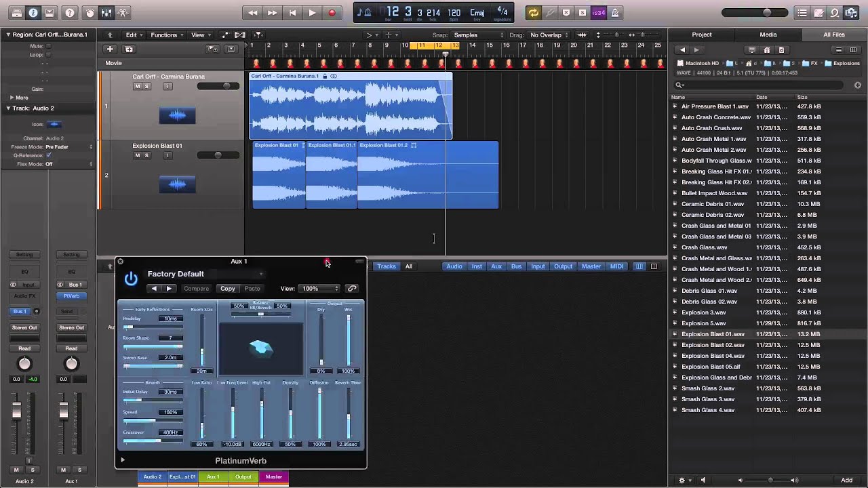The height and width of the screenshot is (488, 868).
Task: Open plugin View 100% dropdown
Action: tap(319, 289)
